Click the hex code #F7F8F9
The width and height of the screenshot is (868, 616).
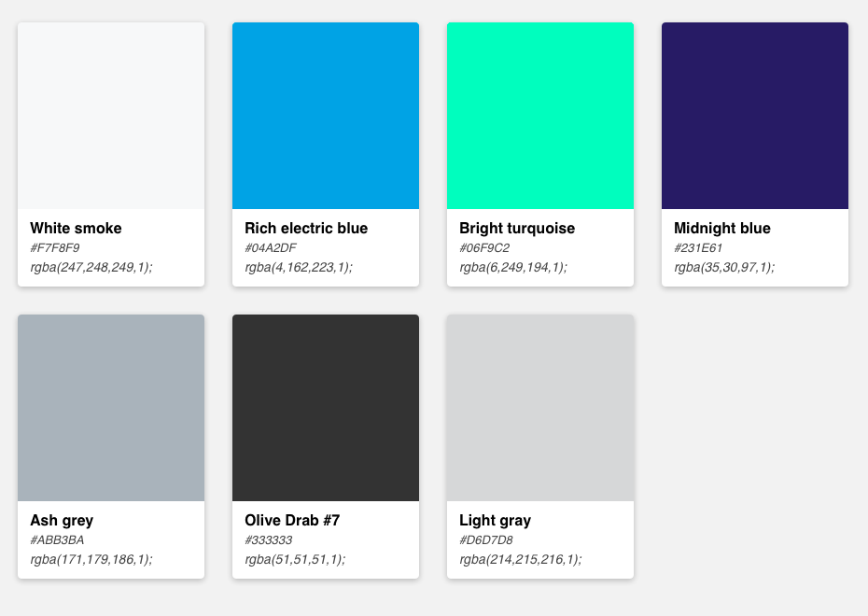pos(55,248)
